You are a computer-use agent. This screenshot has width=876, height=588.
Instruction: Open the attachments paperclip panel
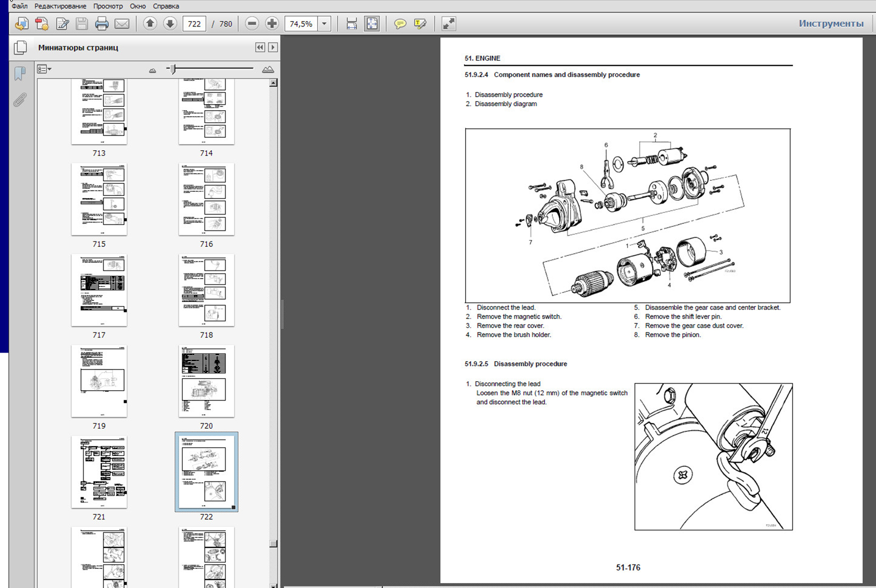(x=20, y=100)
